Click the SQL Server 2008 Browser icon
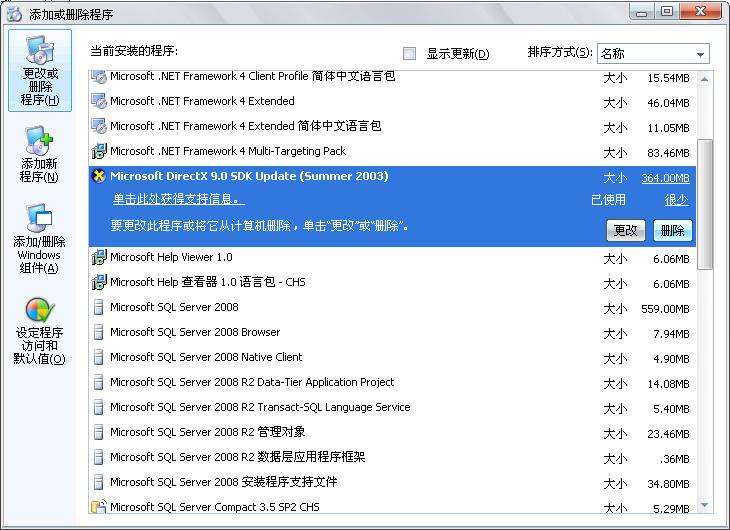 click(x=98, y=332)
